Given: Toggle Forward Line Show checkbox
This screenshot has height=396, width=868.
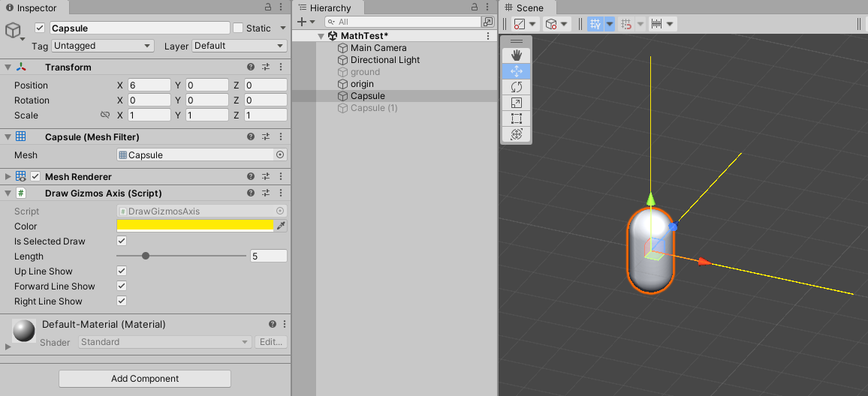Looking at the screenshot, I should point(122,286).
